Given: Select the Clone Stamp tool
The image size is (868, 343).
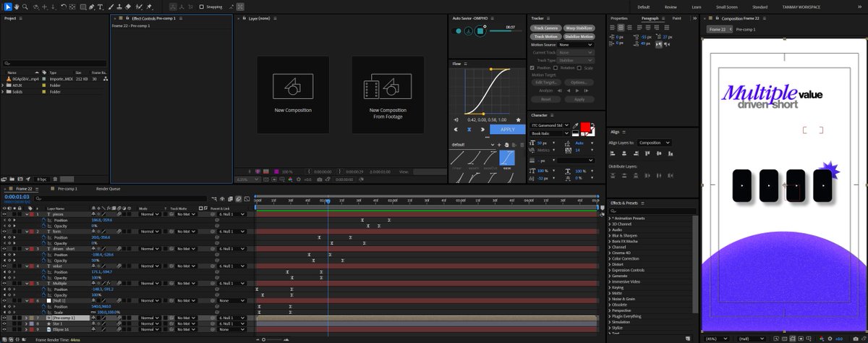Looking at the screenshot, I should pos(119,7).
